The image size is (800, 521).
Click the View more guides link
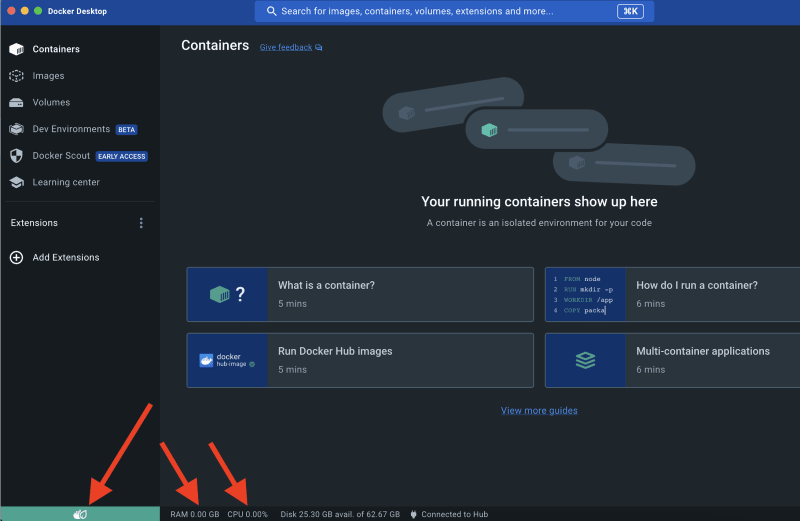click(x=539, y=410)
